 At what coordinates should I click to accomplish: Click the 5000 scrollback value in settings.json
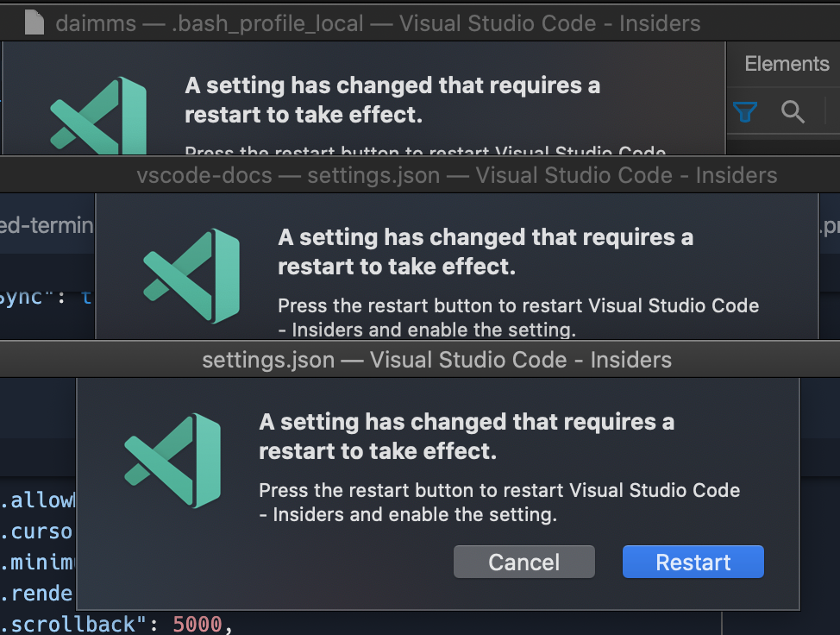click(x=196, y=624)
